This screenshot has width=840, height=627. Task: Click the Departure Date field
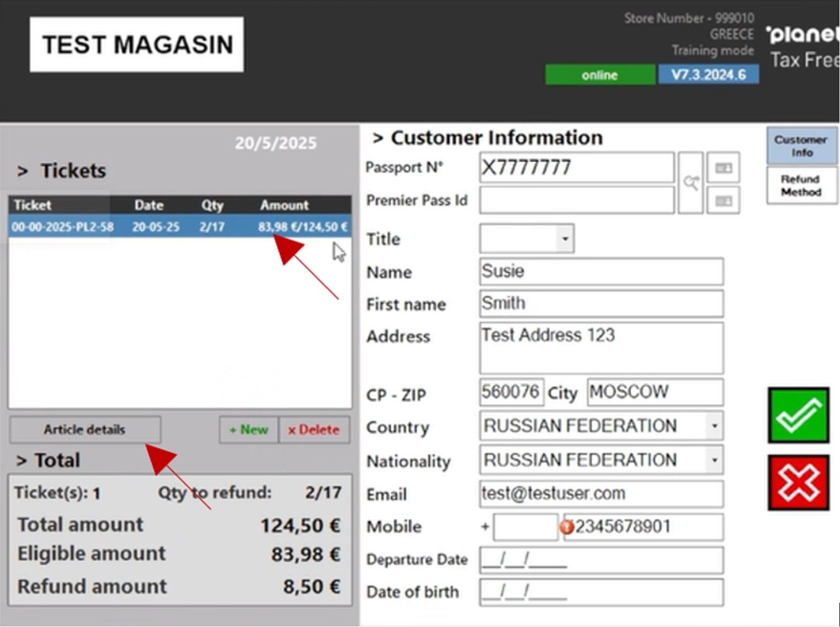(x=601, y=560)
